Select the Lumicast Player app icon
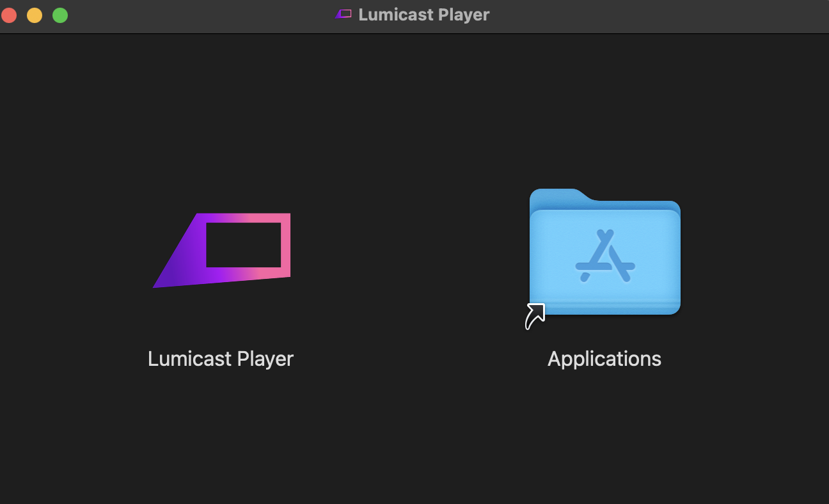The height and width of the screenshot is (504, 829). click(x=221, y=249)
